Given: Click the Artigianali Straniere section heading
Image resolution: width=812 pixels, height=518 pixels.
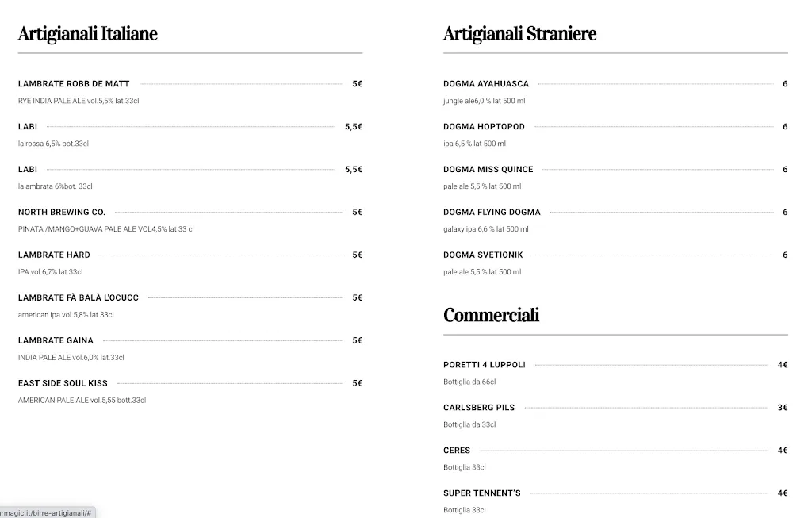Looking at the screenshot, I should click(x=519, y=33).
